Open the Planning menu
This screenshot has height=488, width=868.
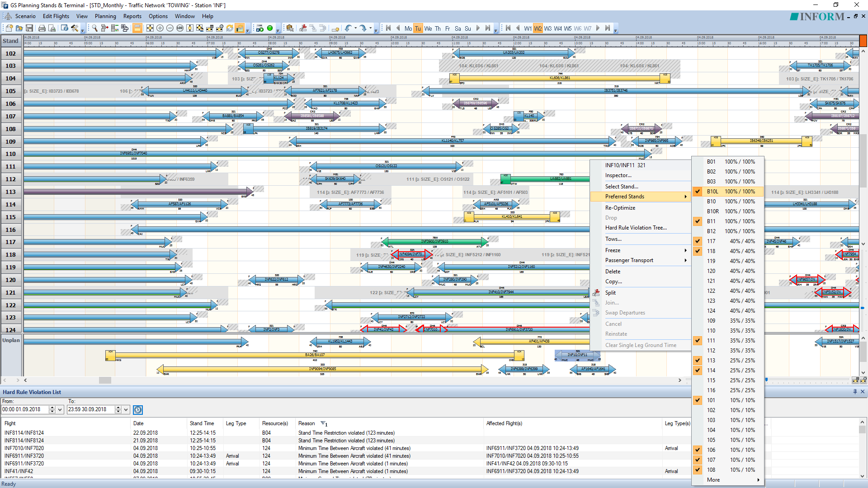pos(105,16)
